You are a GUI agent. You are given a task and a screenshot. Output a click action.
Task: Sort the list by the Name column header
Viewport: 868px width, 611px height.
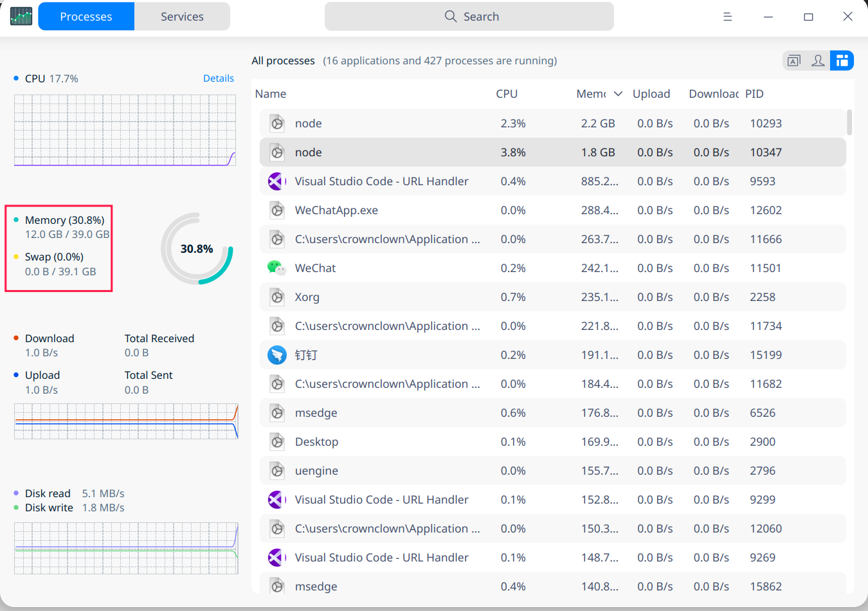(271, 94)
